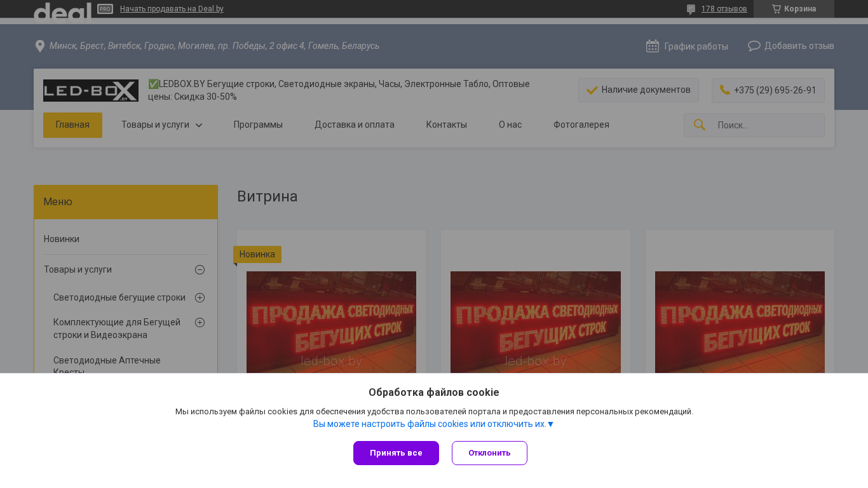The image size is (868, 488).
Task: Select the Главная tab
Action: pyautogui.click(x=72, y=125)
